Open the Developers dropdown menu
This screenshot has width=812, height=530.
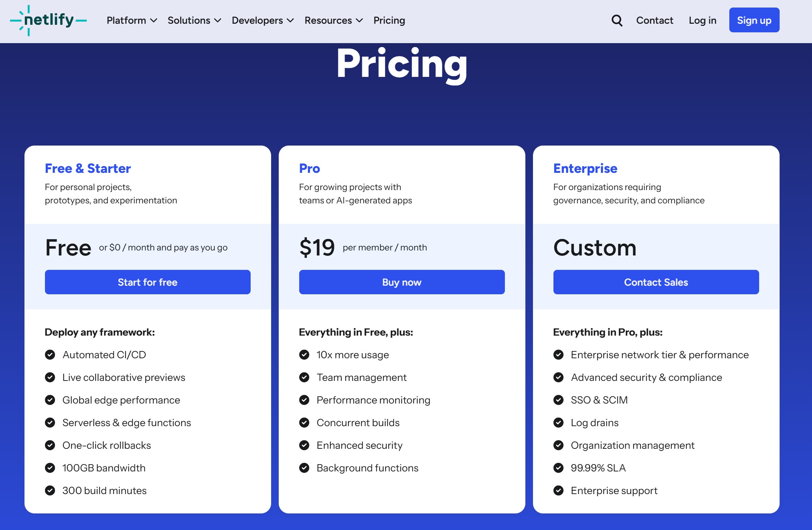point(263,20)
